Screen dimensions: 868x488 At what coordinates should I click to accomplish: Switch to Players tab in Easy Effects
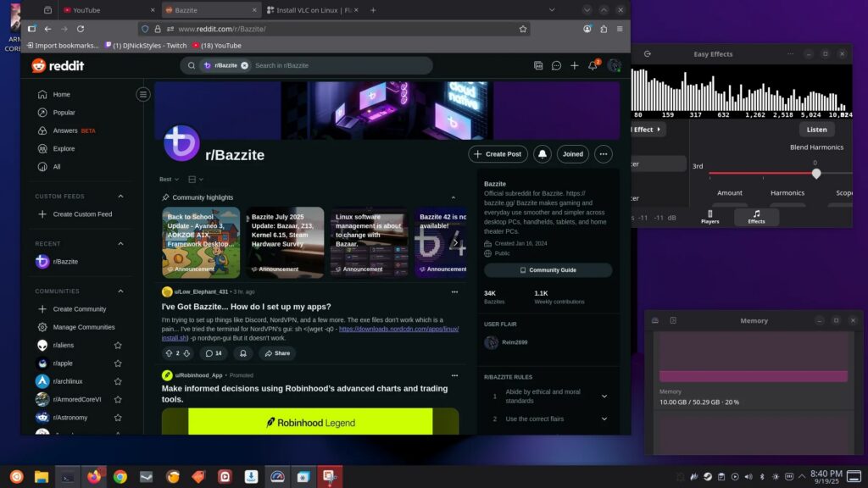[709, 217]
